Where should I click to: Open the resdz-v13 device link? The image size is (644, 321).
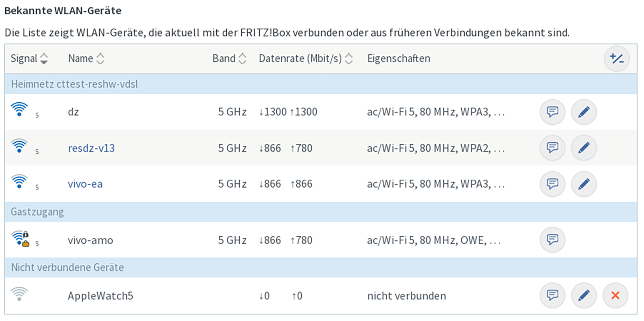click(x=91, y=148)
